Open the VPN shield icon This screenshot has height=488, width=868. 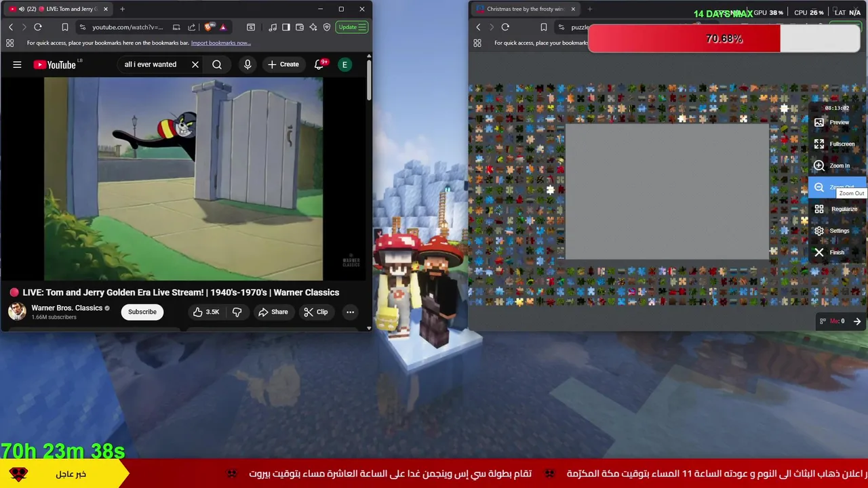[x=327, y=27]
